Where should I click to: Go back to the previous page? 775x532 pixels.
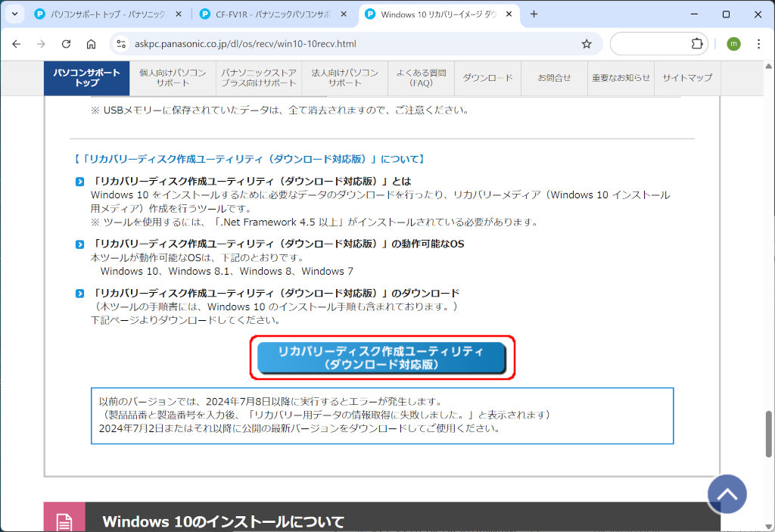tap(17, 44)
